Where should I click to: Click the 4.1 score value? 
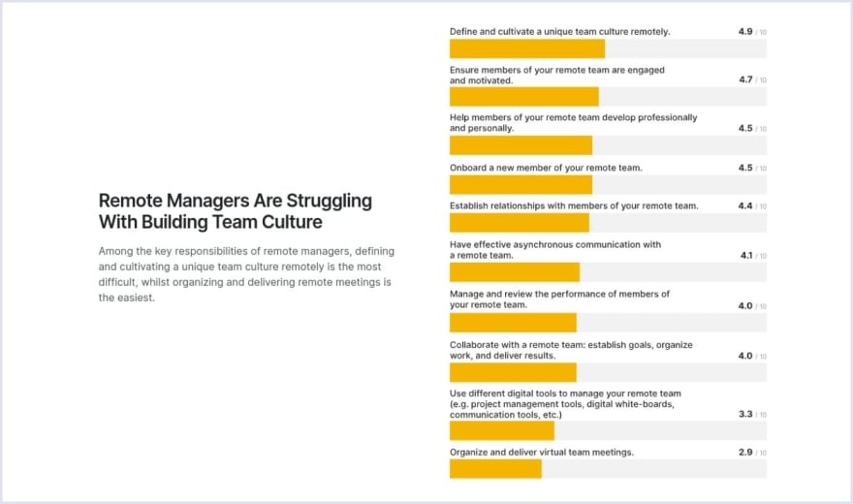coord(746,255)
